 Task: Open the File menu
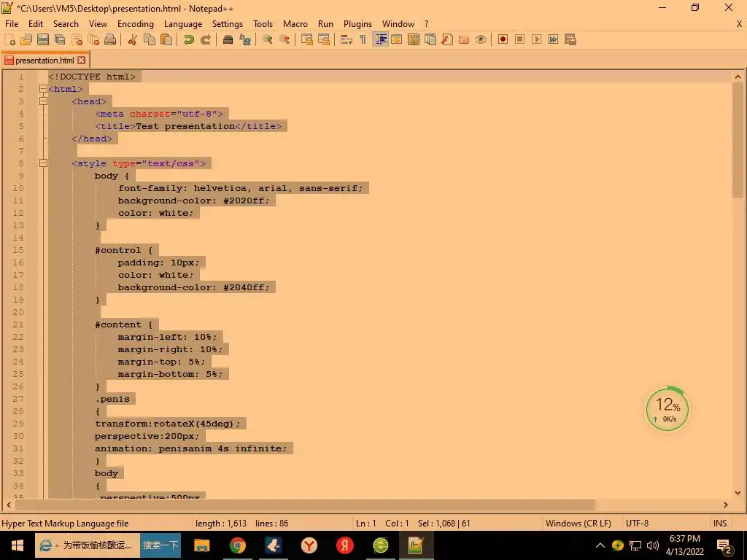[12, 24]
